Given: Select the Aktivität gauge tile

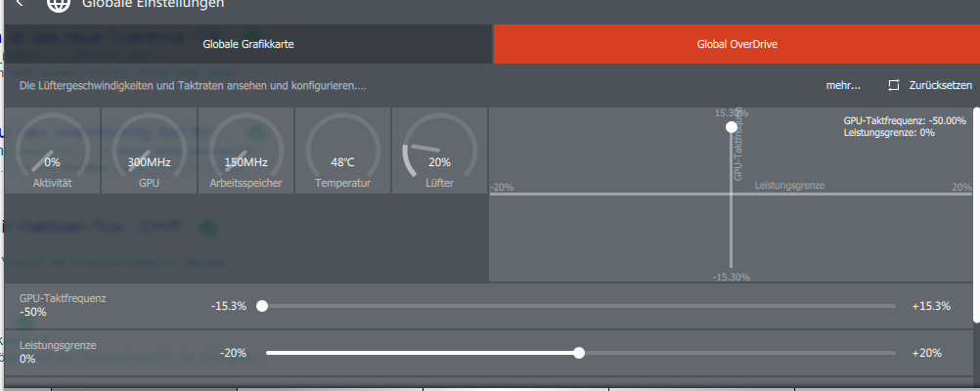Looking at the screenshot, I should tap(53, 151).
